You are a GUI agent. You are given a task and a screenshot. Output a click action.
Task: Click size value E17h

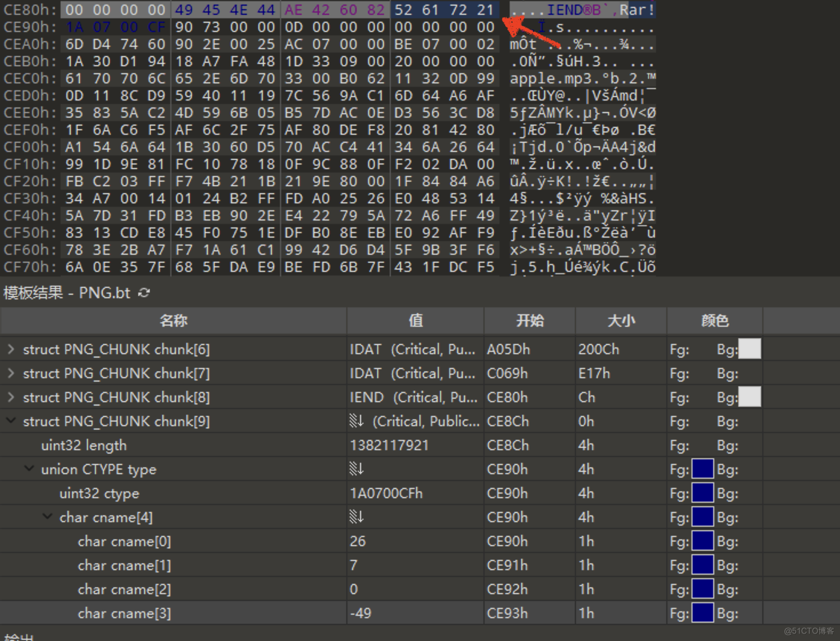click(x=594, y=373)
